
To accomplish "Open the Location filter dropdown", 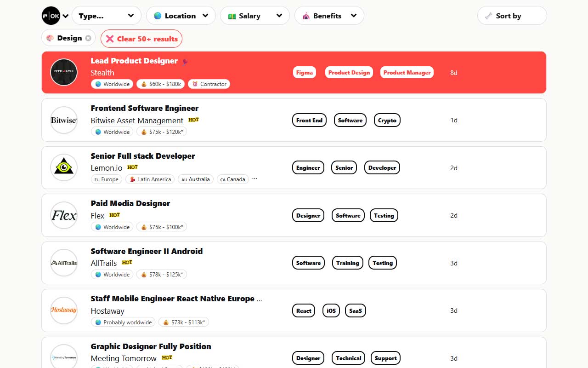I will pos(181,16).
